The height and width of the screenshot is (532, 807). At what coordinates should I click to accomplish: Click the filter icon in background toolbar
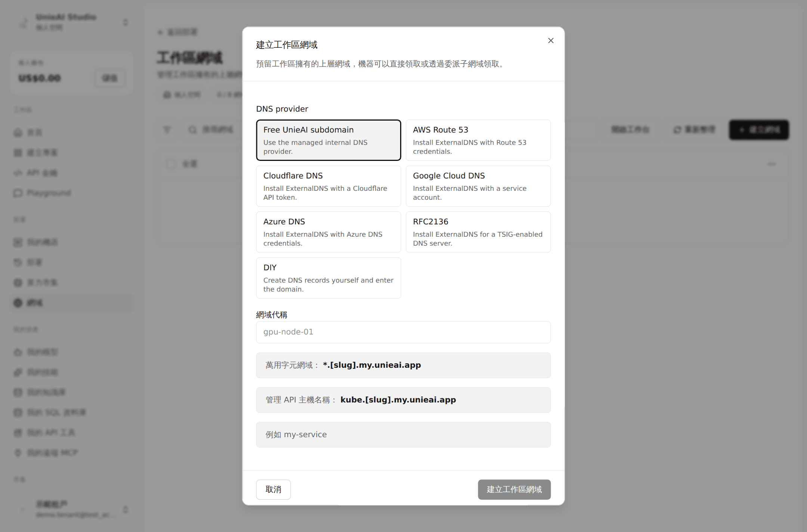tap(167, 130)
